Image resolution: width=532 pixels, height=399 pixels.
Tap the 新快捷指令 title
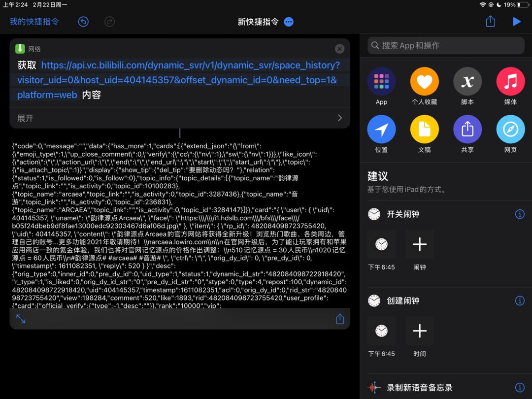[x=258, y=22]
